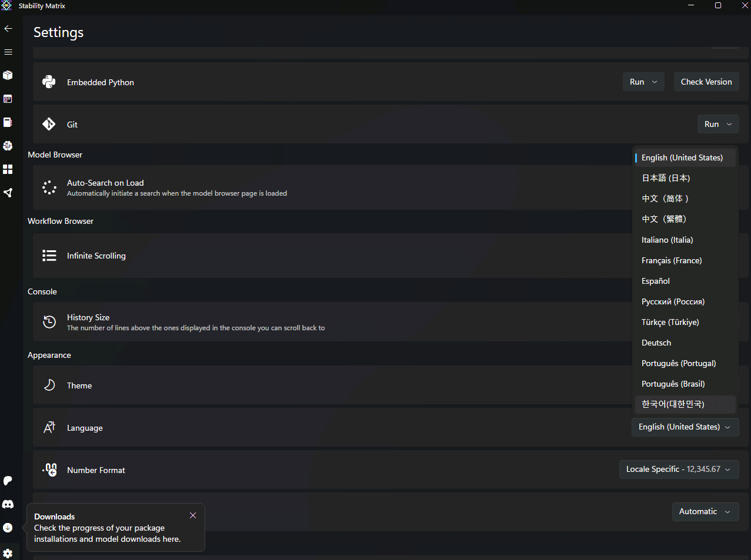Expand the Automatic dropdown

click(x=705, y=512)
